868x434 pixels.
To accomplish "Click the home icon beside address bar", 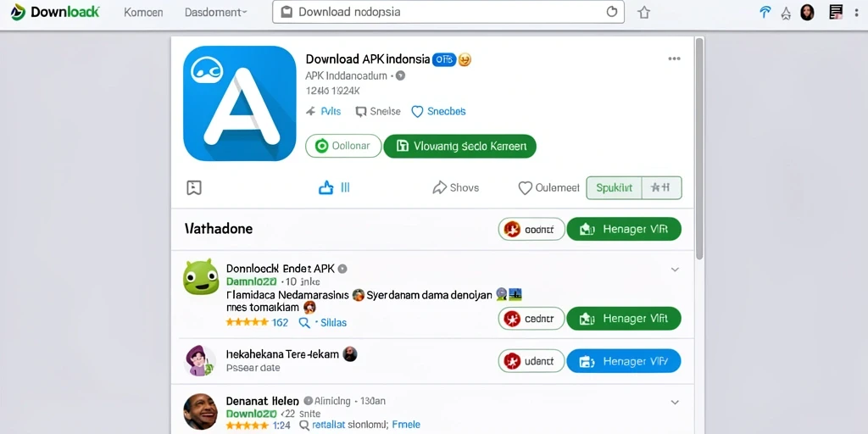I will [643, 12].
